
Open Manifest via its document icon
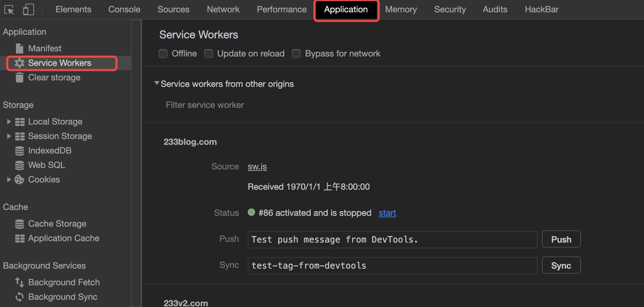(20, 49)
